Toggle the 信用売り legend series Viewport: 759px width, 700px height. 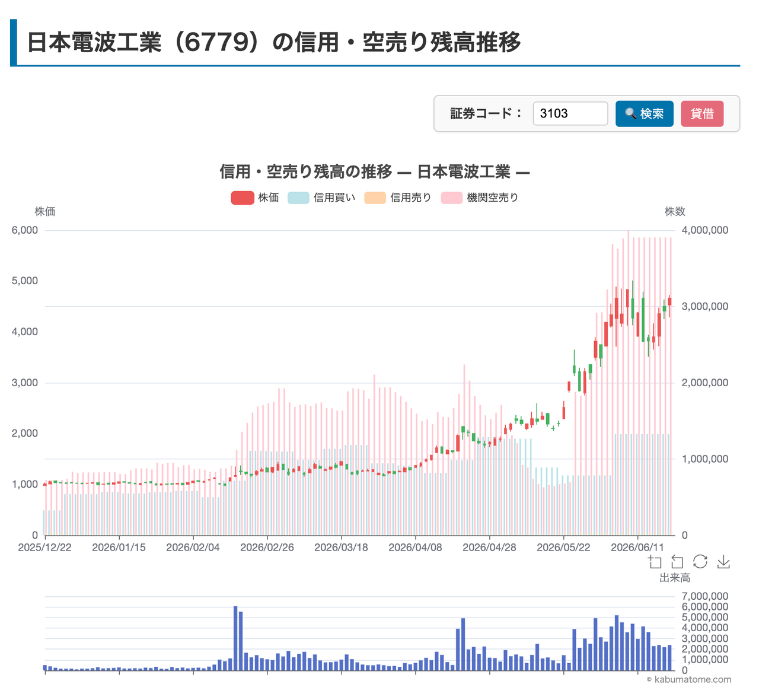tap(398, 198)
